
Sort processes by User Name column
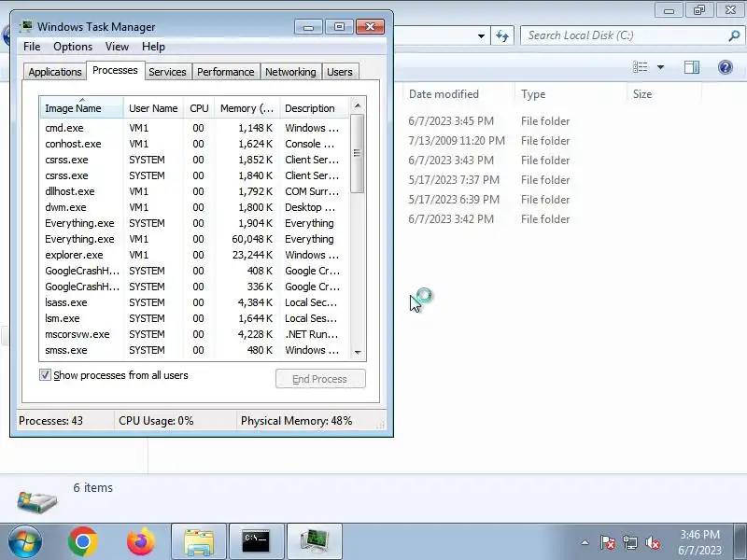[153, 108]
